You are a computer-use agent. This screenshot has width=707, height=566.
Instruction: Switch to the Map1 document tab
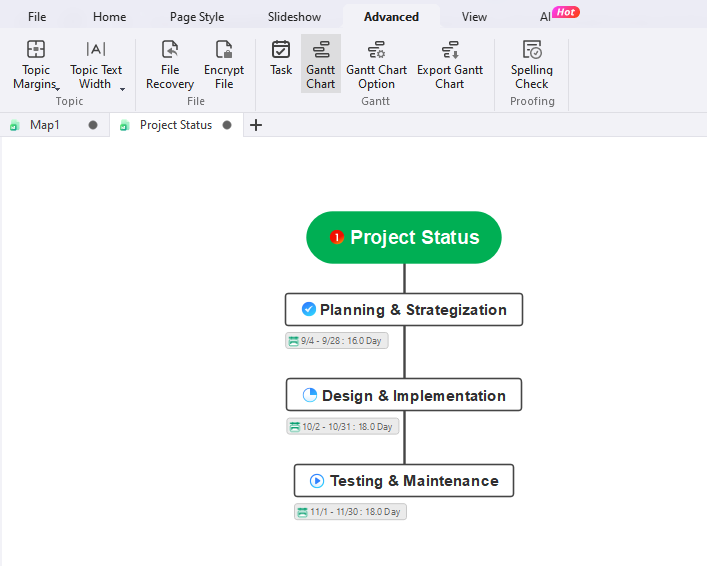click(45, 125)
